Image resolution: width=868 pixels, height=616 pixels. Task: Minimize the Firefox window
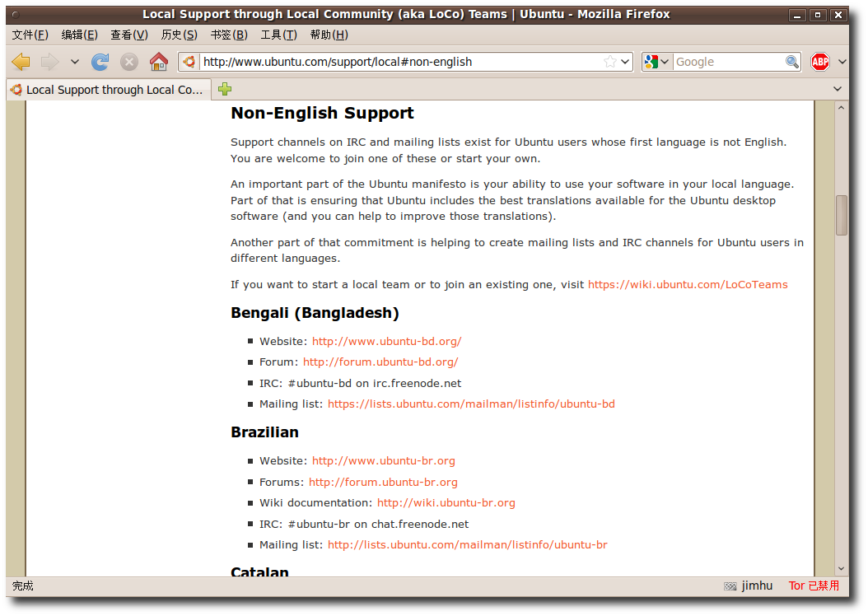coord(797,15)
